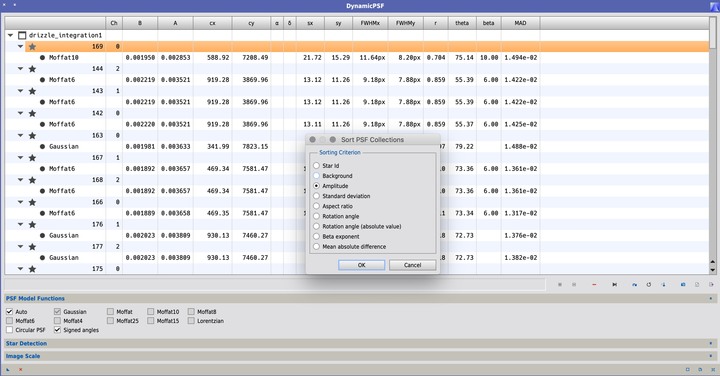
Task: Collapse the PSF Model Functions section
Action: click(x=711, y=298)
